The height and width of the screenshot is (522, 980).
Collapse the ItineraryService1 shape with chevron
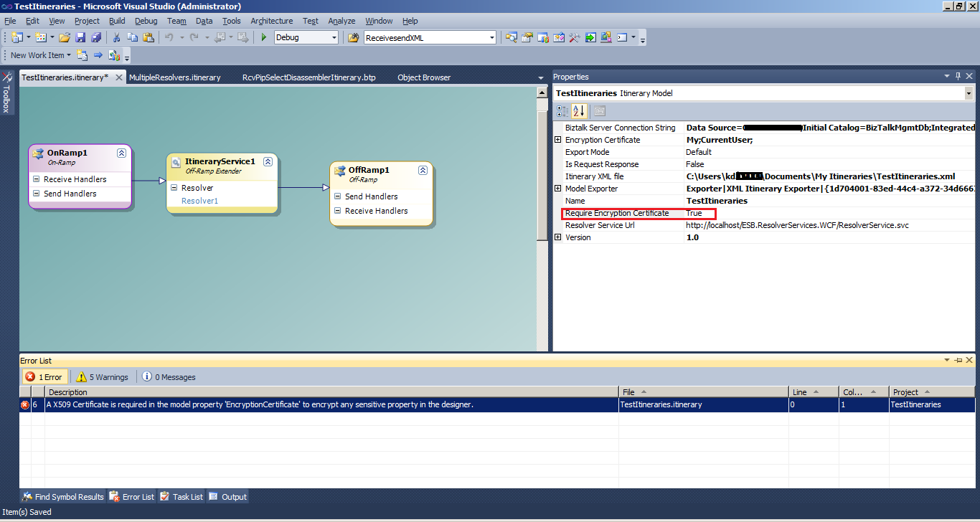click(268, 162)
